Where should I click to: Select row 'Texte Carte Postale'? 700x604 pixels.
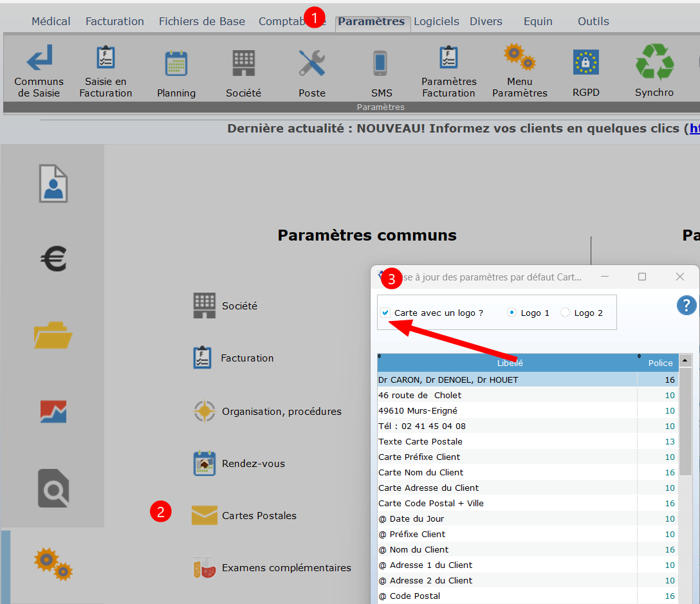528,441
